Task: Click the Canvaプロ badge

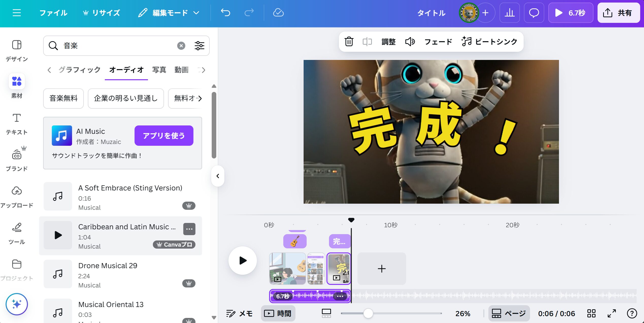Action: pyautogui.click(x=174, y=245)
